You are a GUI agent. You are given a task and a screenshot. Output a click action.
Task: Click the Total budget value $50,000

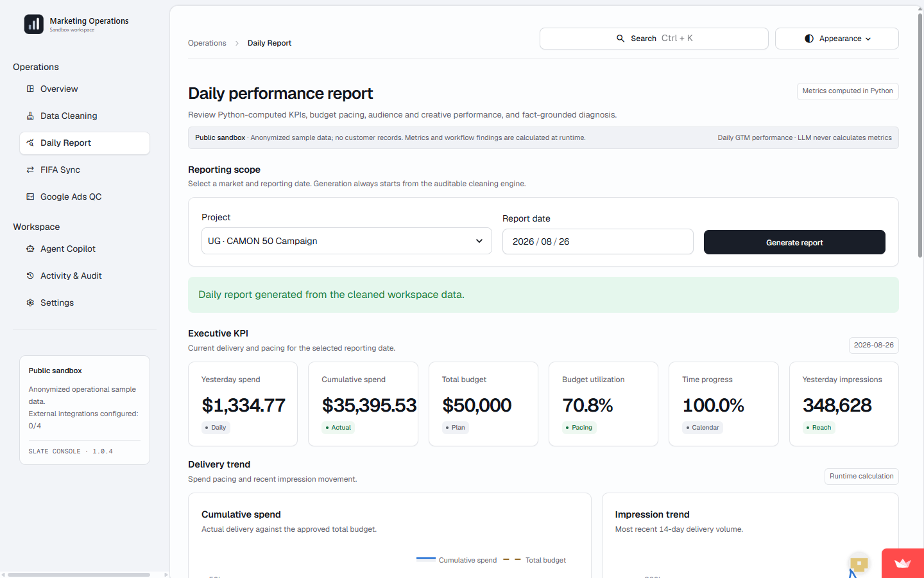click(x=477, y=405)
